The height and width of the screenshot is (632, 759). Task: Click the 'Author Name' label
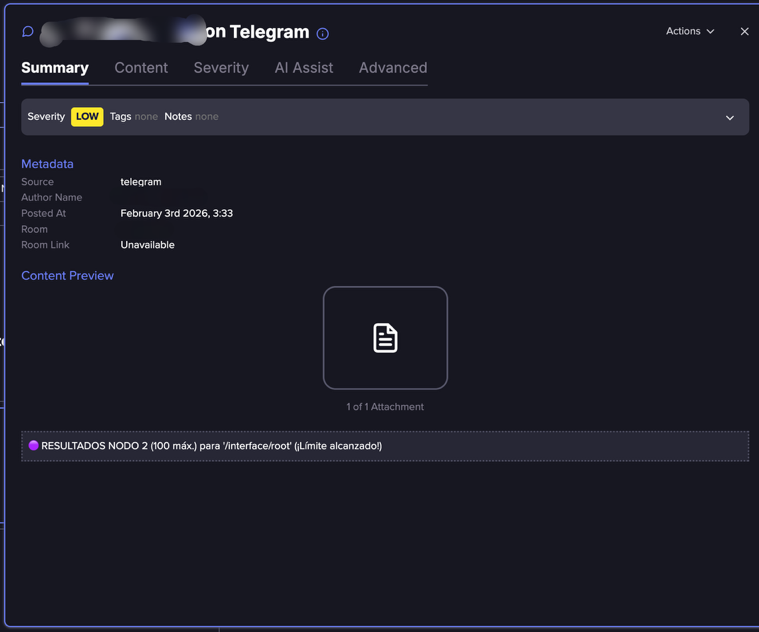(x=51, y=197)
